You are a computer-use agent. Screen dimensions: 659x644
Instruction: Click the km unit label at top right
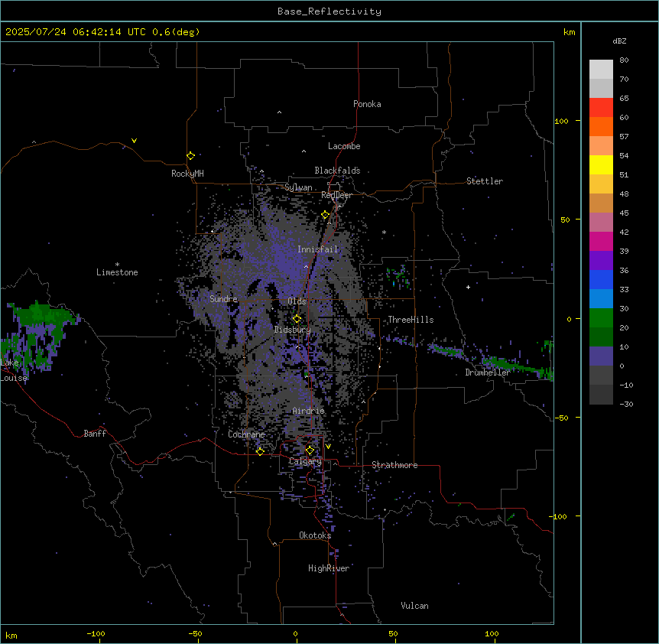(x=570, y=32)
